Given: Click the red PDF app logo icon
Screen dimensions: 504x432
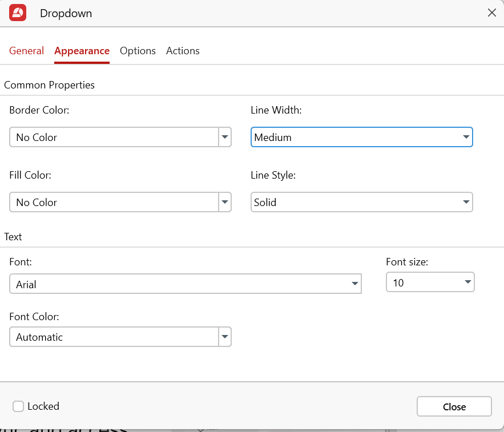Looking at the screenshot, I should tap(18, 13).
